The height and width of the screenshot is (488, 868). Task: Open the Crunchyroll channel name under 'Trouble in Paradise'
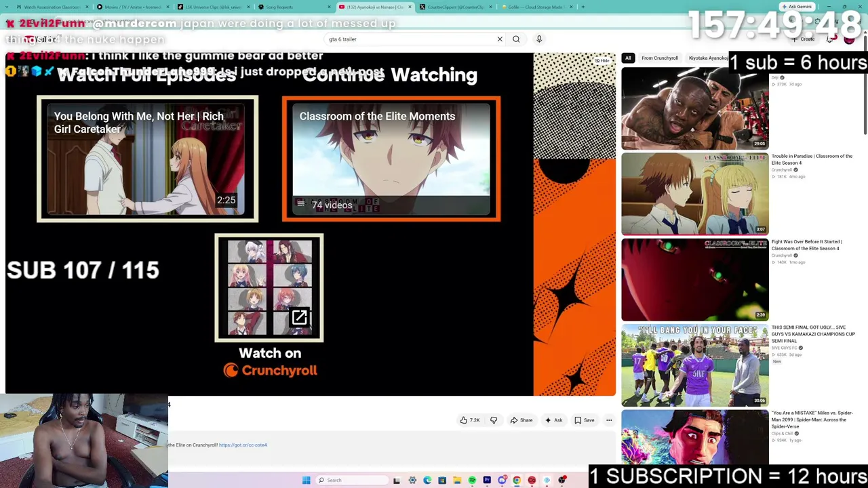pos(781,170)
